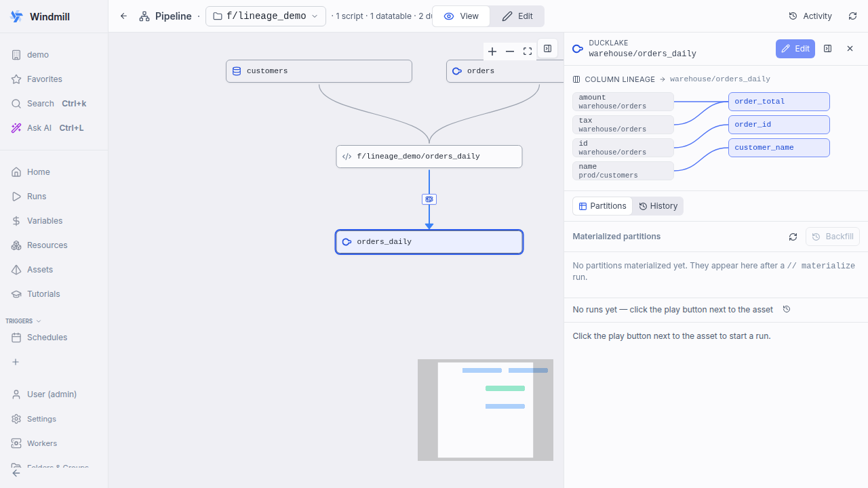
Task: Add a new trigger with plus
Action: [x=16, y=362]
